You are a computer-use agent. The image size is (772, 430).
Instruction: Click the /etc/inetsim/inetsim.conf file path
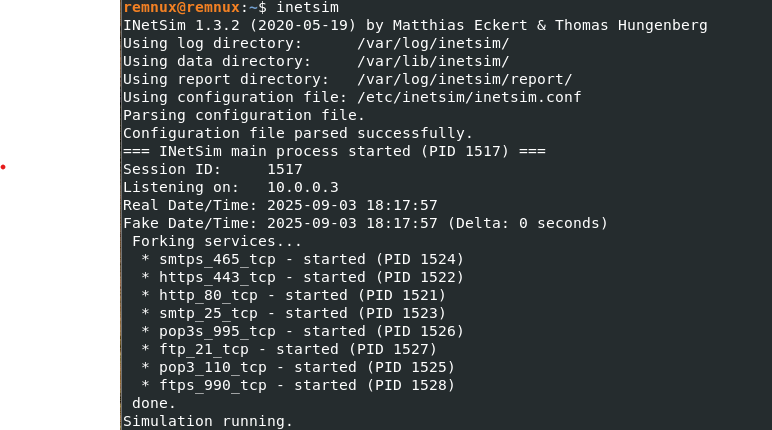coord(469,97)
